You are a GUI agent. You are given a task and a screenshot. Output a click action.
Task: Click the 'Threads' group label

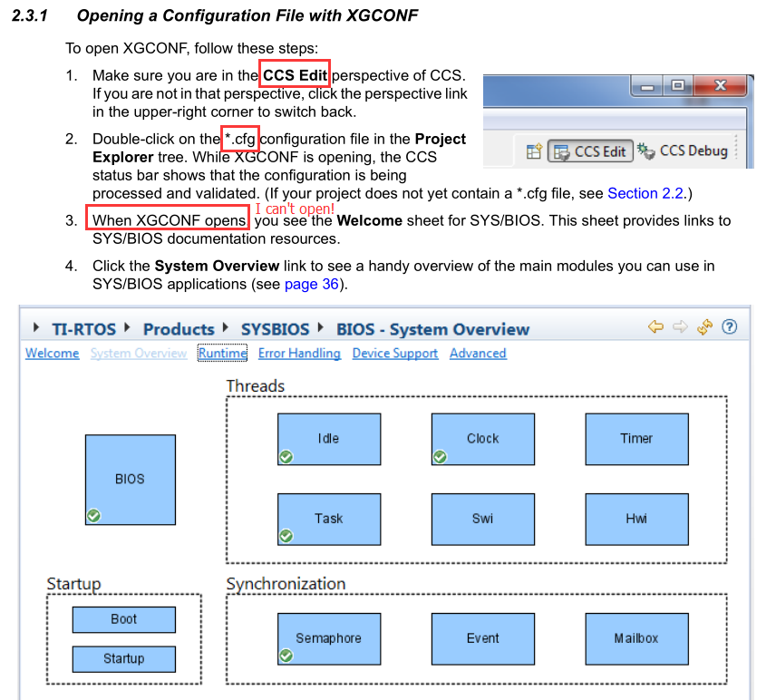pyautogui.click(x=256, y=386)
